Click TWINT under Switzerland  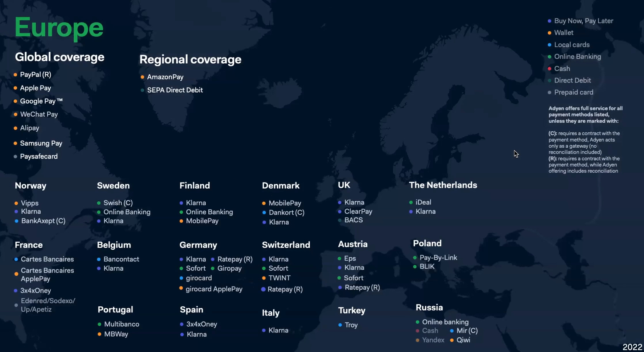pos(279,278)
